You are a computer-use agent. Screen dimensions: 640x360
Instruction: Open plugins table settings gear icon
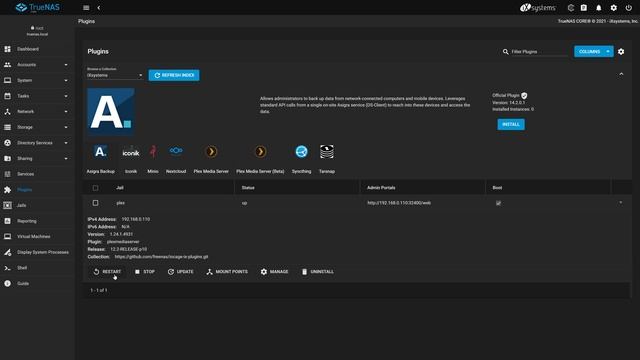pos(621,52)
